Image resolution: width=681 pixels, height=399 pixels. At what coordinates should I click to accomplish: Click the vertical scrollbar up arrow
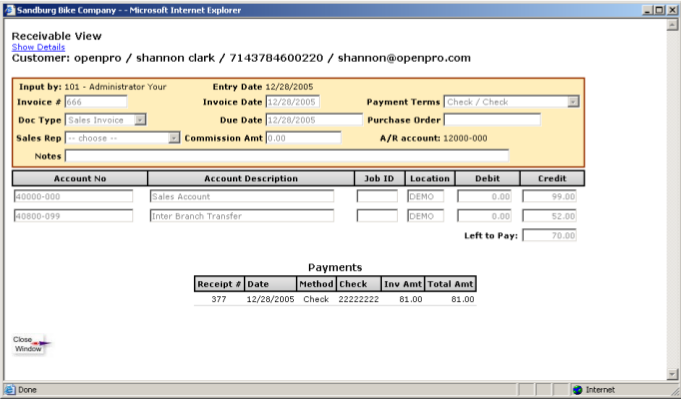[x=672, y=25]
